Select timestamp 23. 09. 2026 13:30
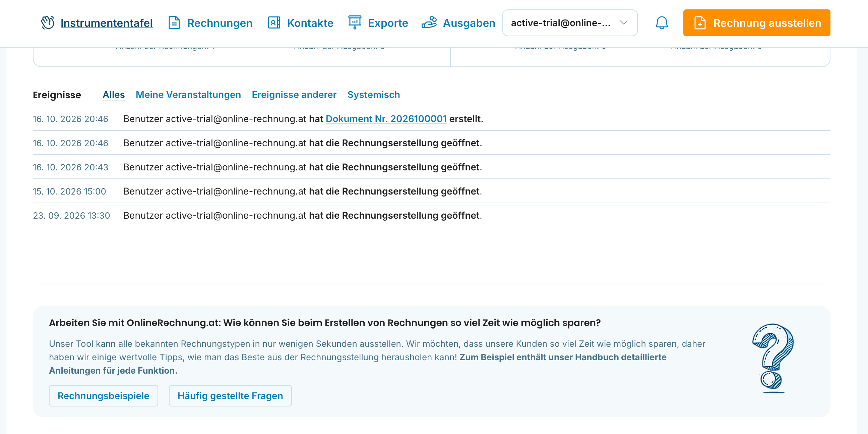This screenshot has width=868, height=434. [71, 215]
